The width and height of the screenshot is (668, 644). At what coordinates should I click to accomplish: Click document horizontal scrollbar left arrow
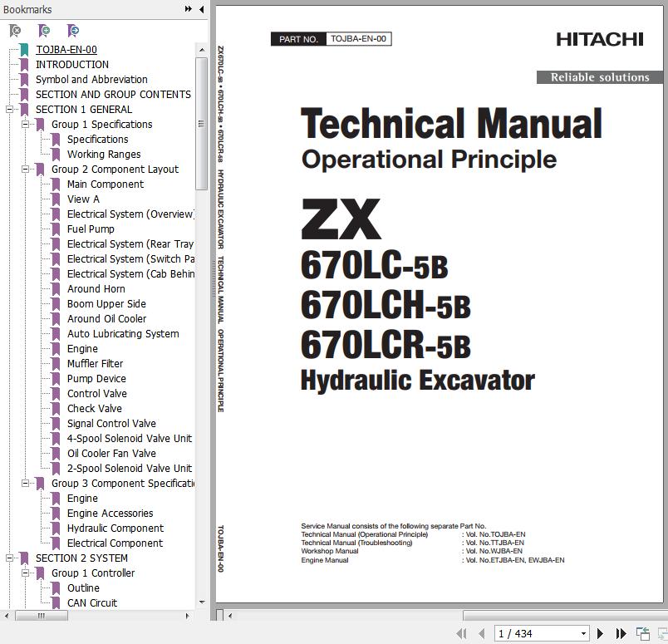[230, 616]
